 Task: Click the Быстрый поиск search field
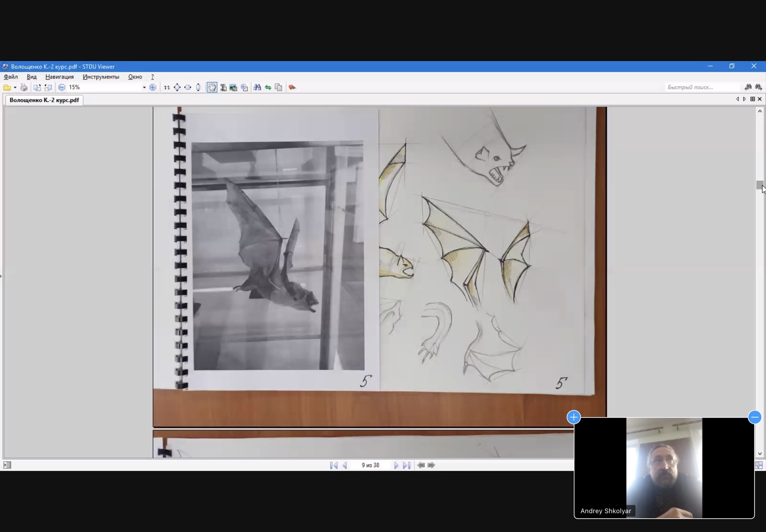point(701,87)
